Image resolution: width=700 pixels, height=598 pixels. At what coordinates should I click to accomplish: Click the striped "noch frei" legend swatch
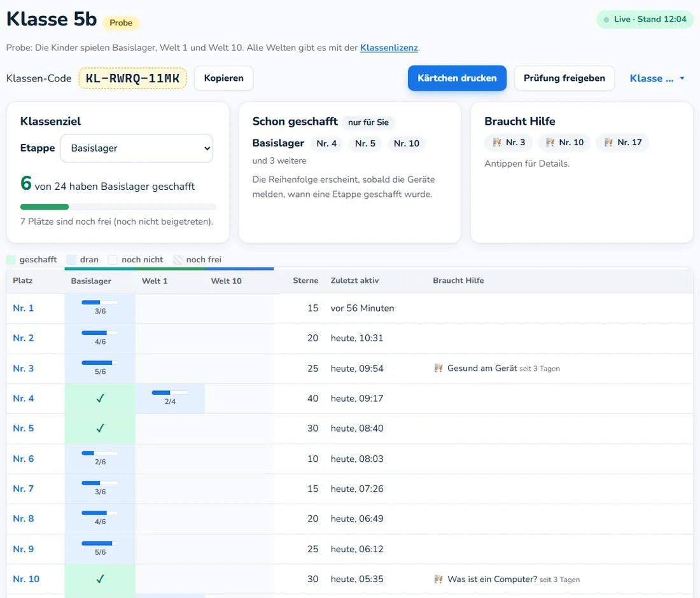point(178,259)
